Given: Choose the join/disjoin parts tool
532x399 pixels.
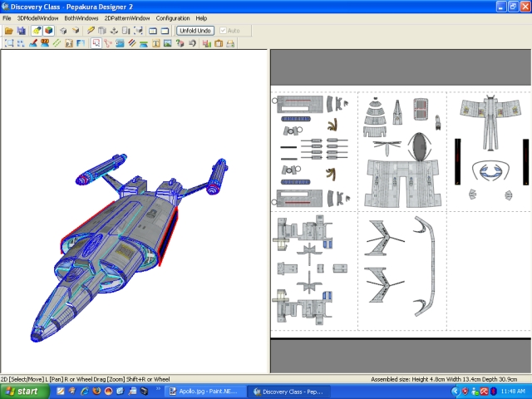Looking at the screenshot, I should pyautogui.click(x=108, y=43).
